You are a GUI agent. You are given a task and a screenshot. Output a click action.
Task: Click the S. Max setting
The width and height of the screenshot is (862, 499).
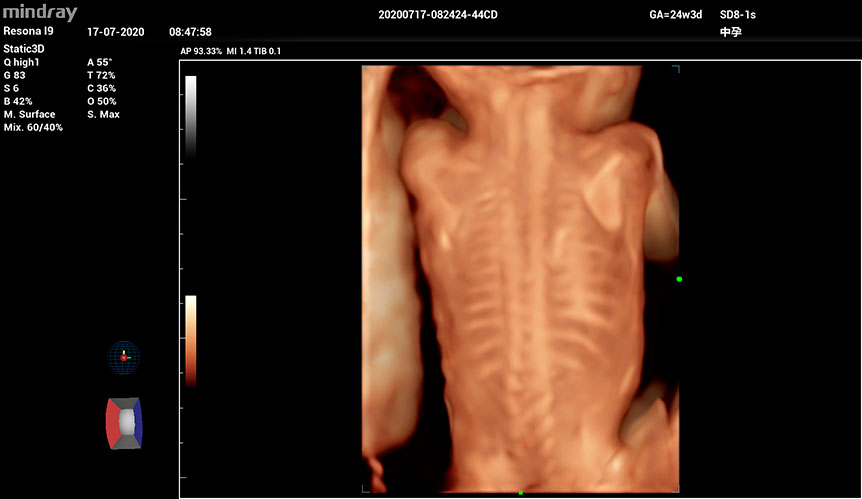pos(104,114)
